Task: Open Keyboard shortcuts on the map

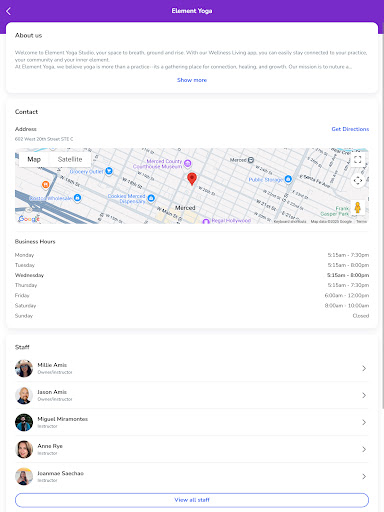Action: click(290, 221)
